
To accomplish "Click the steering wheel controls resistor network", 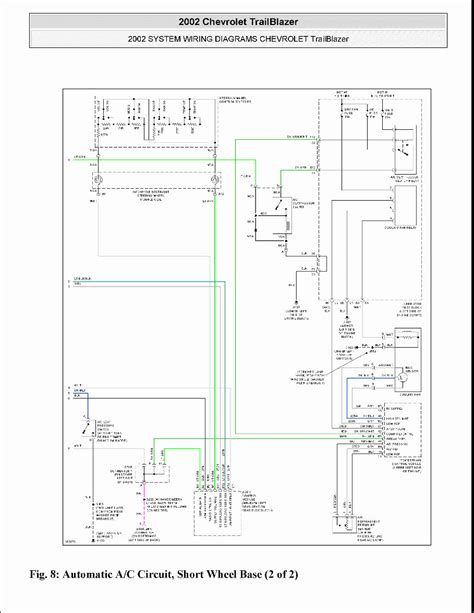I will pos(155,121).
